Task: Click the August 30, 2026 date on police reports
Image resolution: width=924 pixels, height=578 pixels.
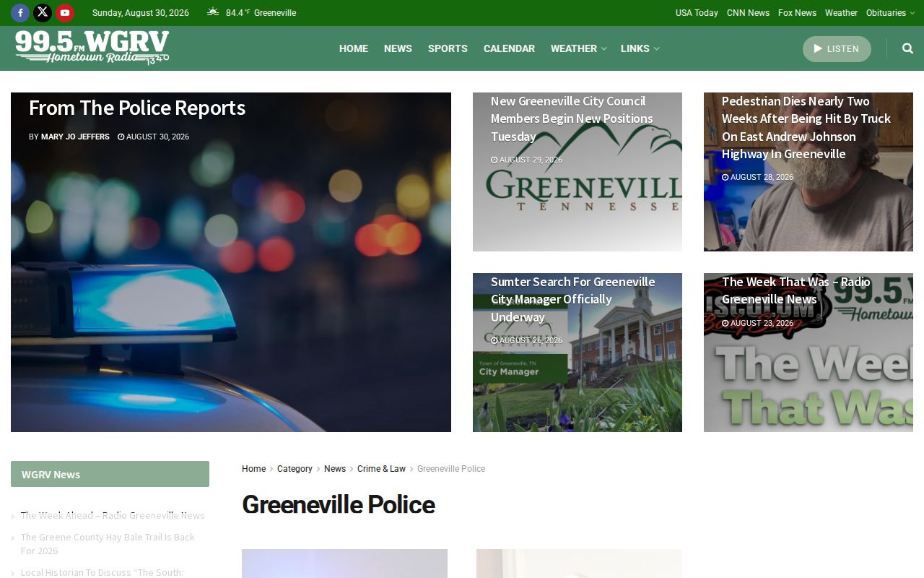Action: (154, 137)
